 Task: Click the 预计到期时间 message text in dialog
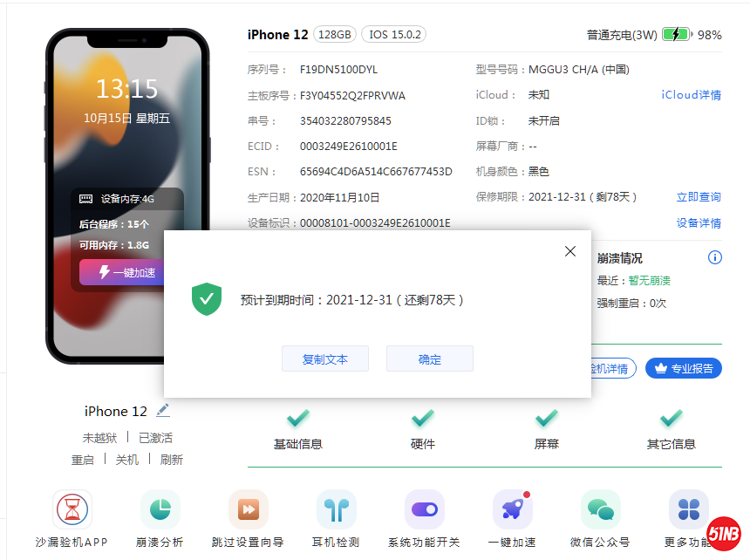point(351,300)
